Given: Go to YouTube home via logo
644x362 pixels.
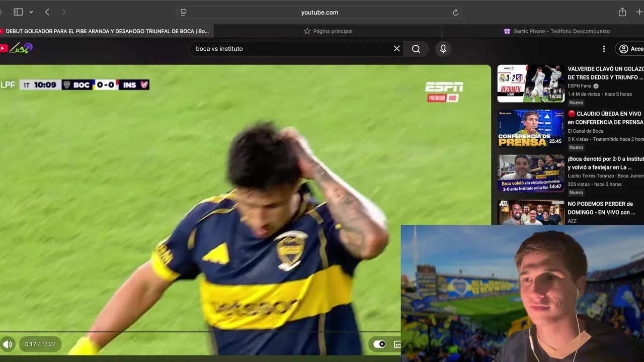Looking at the screenshot, I should [x=16, y=48].
